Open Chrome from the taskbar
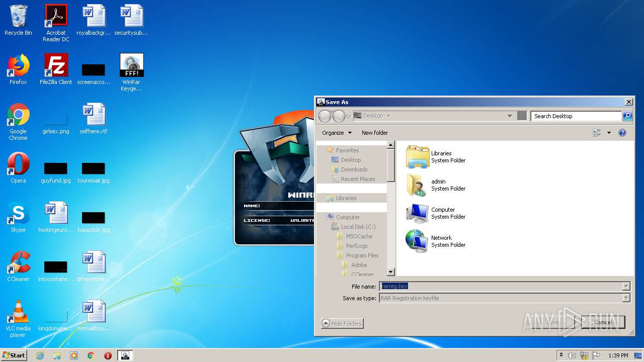Image resolution: width=644 pixels, height=362 pixels. 91,355
